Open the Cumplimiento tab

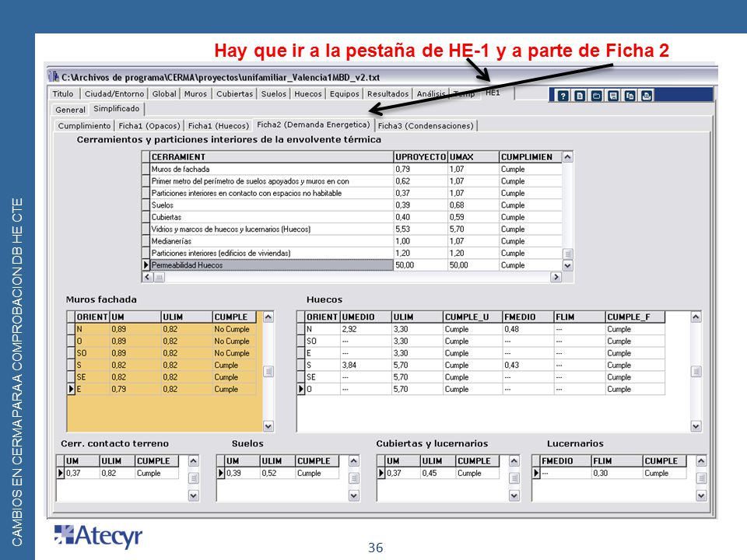click(x=84, y=126)
